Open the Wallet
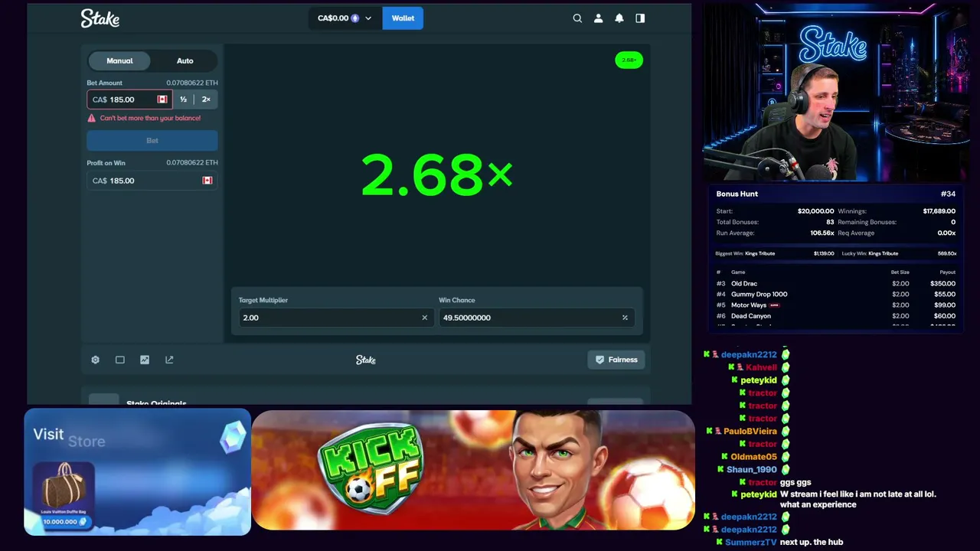Viewport: 980px width, 551px height. [x=403, y=18]
